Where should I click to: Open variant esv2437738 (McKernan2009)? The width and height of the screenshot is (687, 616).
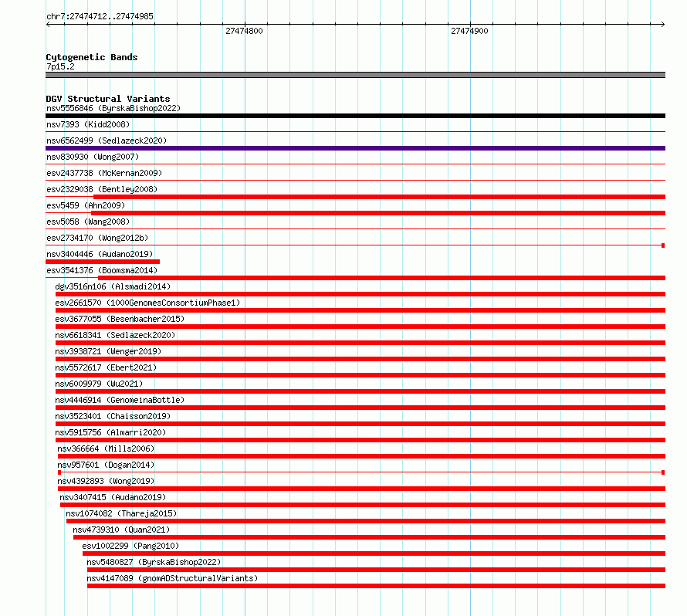104,173
